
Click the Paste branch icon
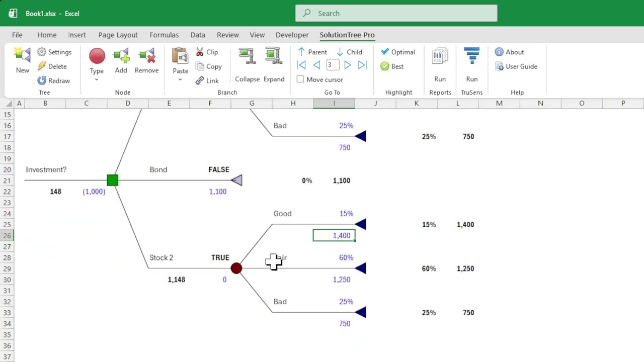click(180, 56)
